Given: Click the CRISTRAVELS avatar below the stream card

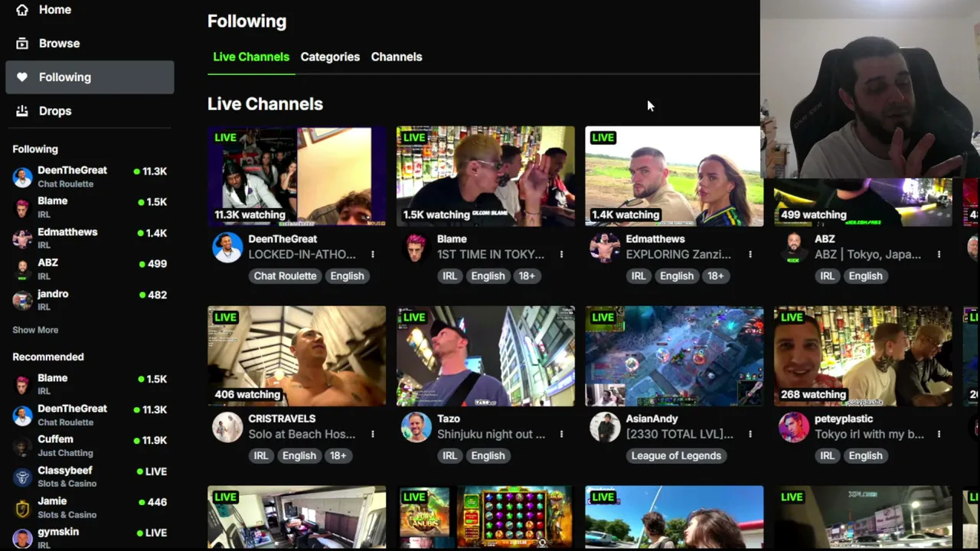Looking at the screenshot, I should (227, 428).
